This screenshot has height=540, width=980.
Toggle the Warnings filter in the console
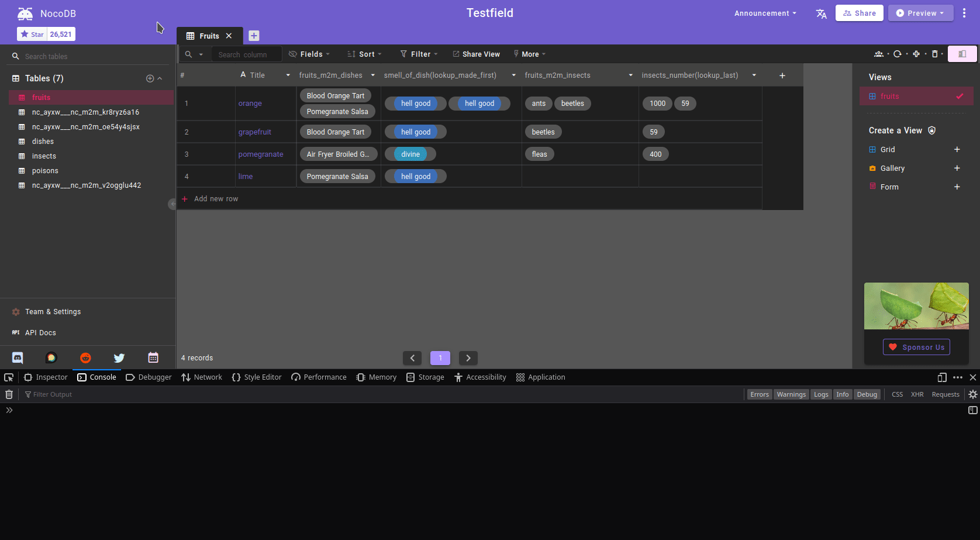(791, 394)
